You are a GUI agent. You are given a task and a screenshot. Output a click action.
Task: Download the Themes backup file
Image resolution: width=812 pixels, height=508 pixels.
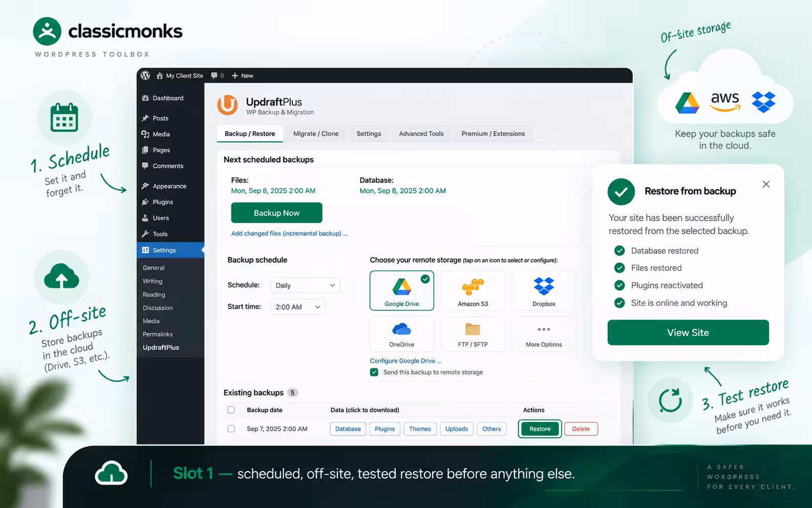420,429
